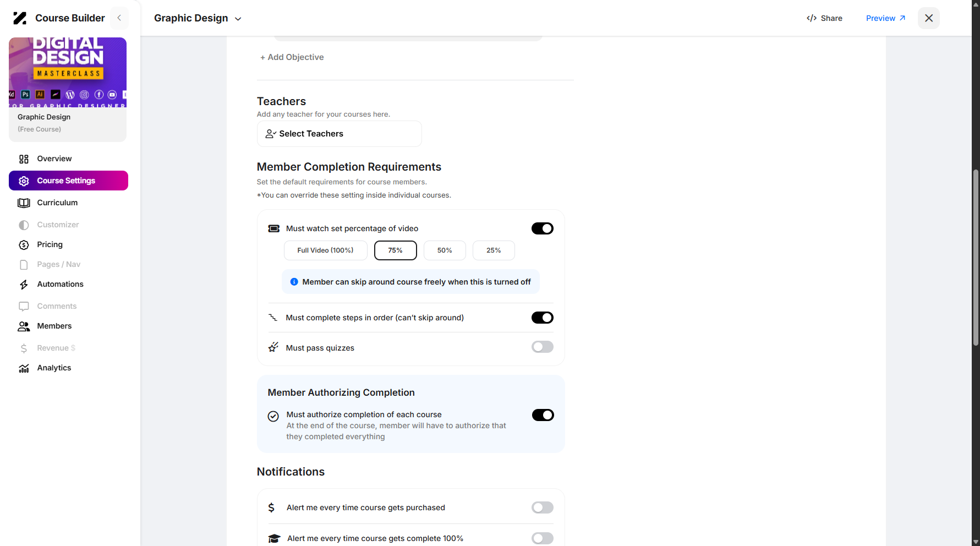The width and height of the screenshot is (980, 546).
Task: Click the Automations lightning icon
Action: coord(24,285)
